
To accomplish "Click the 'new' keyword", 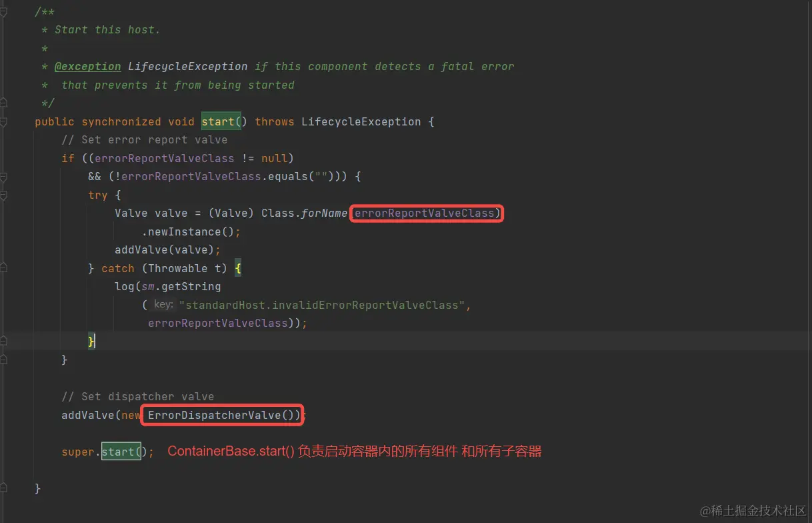I will (131, 416).
